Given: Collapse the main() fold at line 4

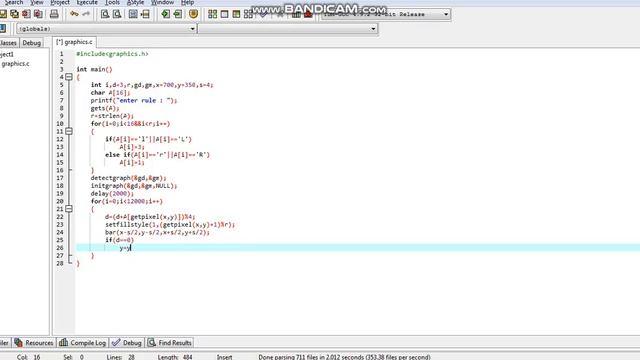Looking at the screenshot, I should [69, 77].
